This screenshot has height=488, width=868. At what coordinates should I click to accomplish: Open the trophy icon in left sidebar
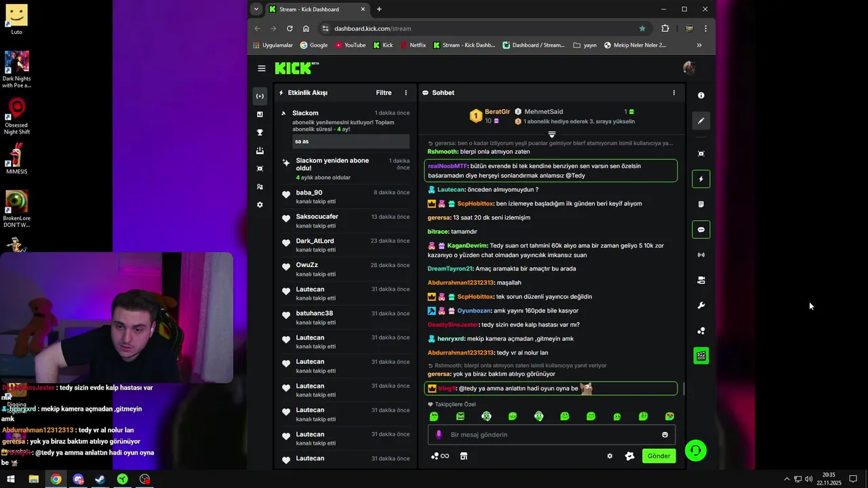point(260,133)
